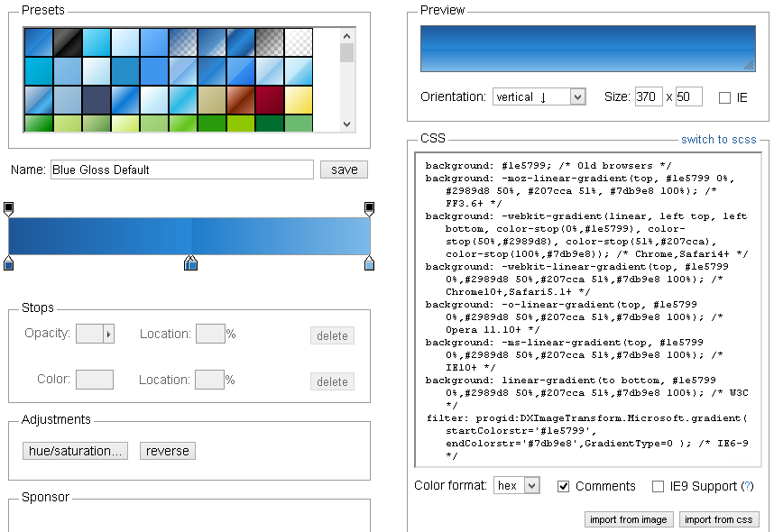The height and width of the screenshot is (532, 774).
Task: Grab the preview resize corner handle
Action: click(750, 66)
